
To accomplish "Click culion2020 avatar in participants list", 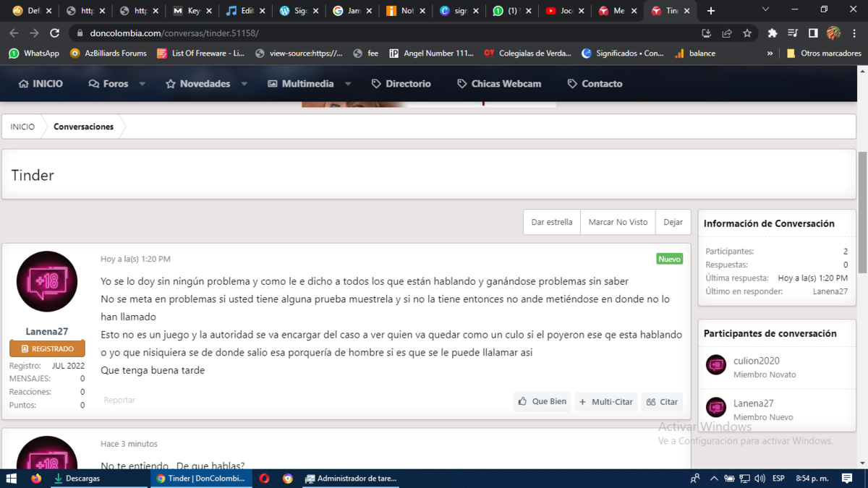I will [716, 365].
